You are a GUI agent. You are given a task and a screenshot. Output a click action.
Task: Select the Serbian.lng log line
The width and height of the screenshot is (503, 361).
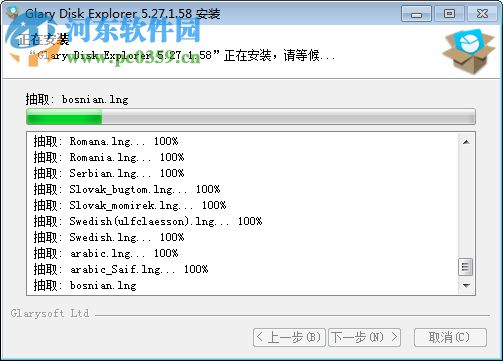(x=109, y=173)
